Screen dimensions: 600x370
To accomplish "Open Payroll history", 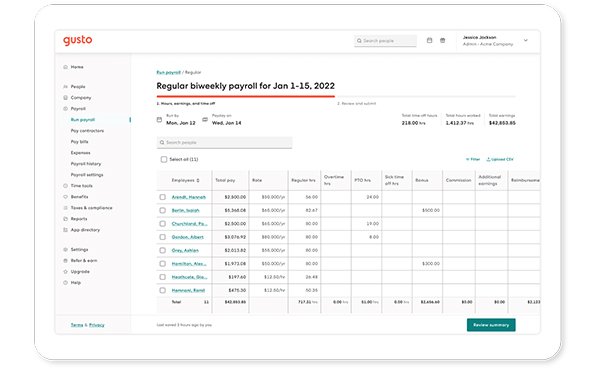I will pos(86,164).
